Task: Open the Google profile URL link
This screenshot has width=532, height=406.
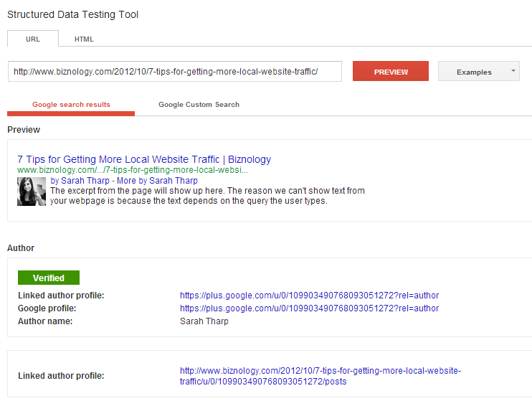Action: [309, 308]
